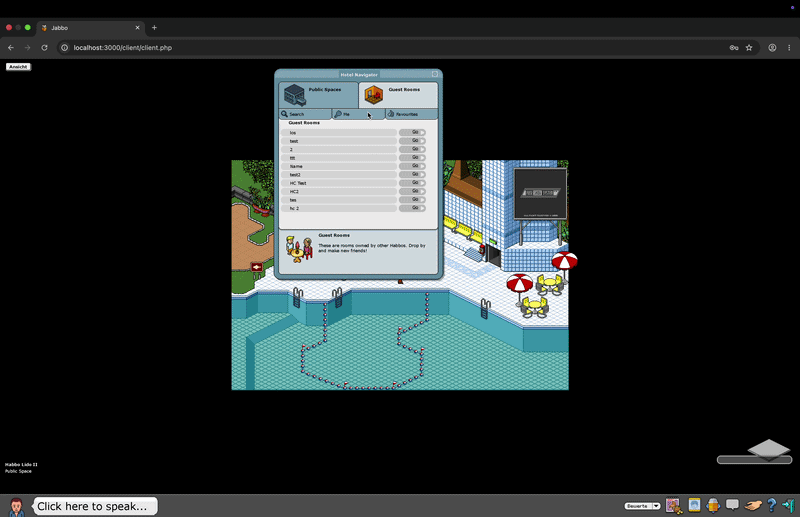This screenshot has height=517, width=800.
Task: Bookmark this page with star icon
Action: [x=749, y=47]
